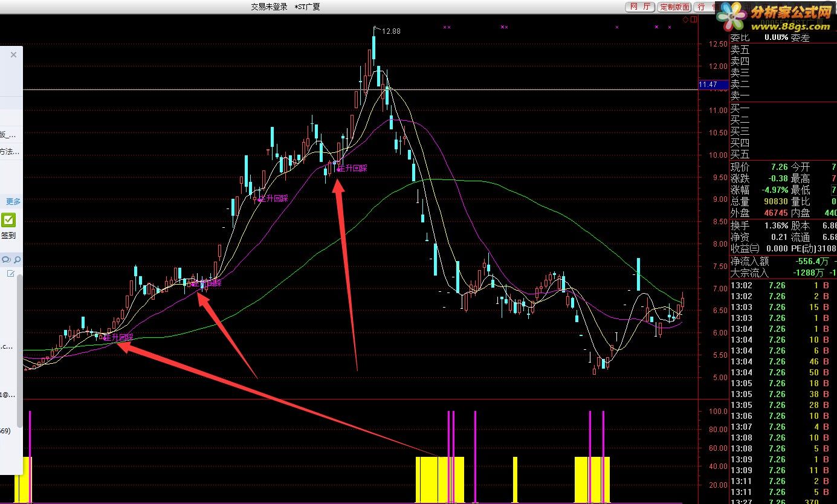The width and height of the screenshot is (837, 504).
Task: Click the diamond icon above the price axis
Action: tap(685, 19)
